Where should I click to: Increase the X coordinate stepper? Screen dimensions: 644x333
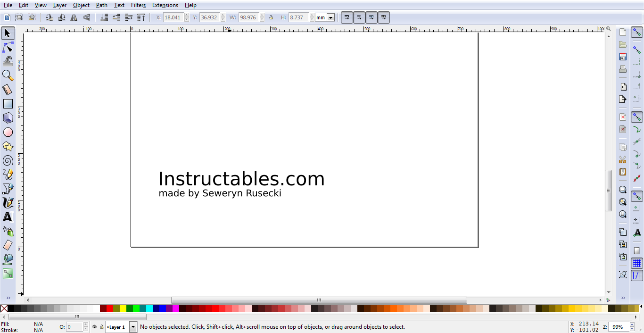[x=187, y=16]
